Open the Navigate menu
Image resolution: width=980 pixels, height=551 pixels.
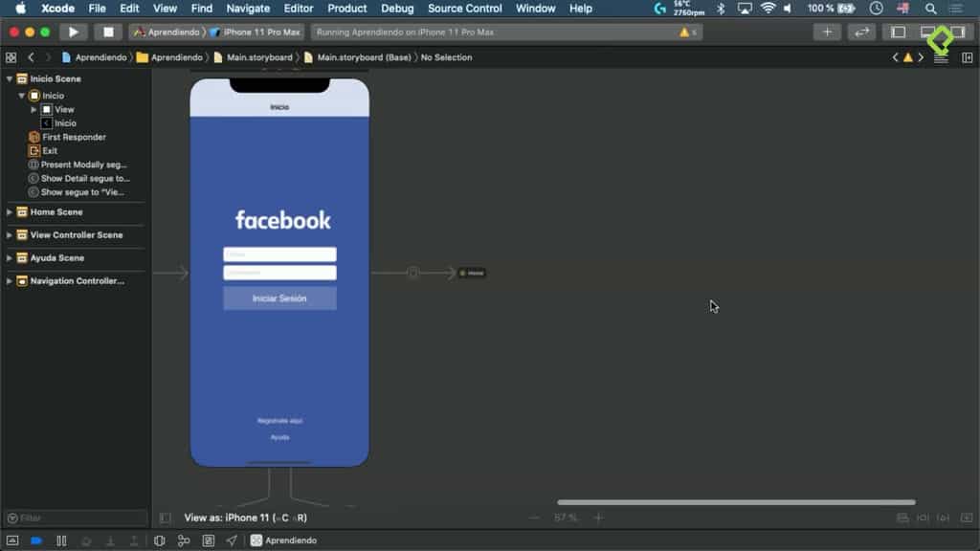(248, 9)
